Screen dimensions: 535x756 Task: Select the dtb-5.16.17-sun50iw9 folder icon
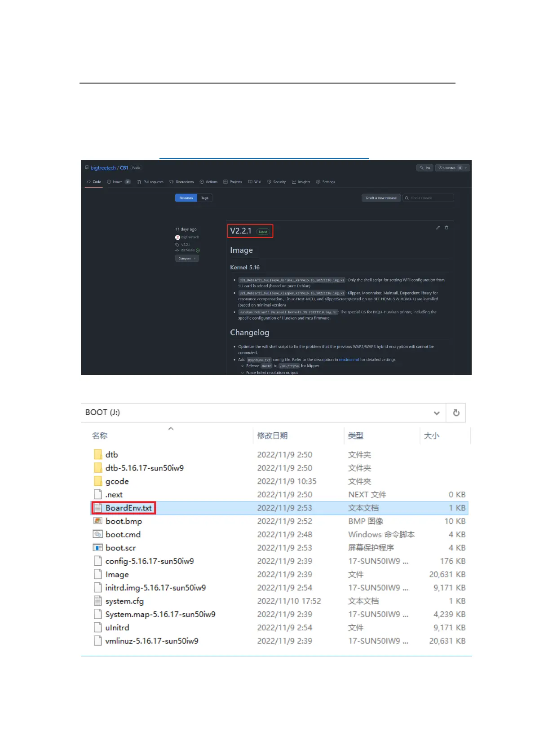pyautogui.click(x=98, y=468)
